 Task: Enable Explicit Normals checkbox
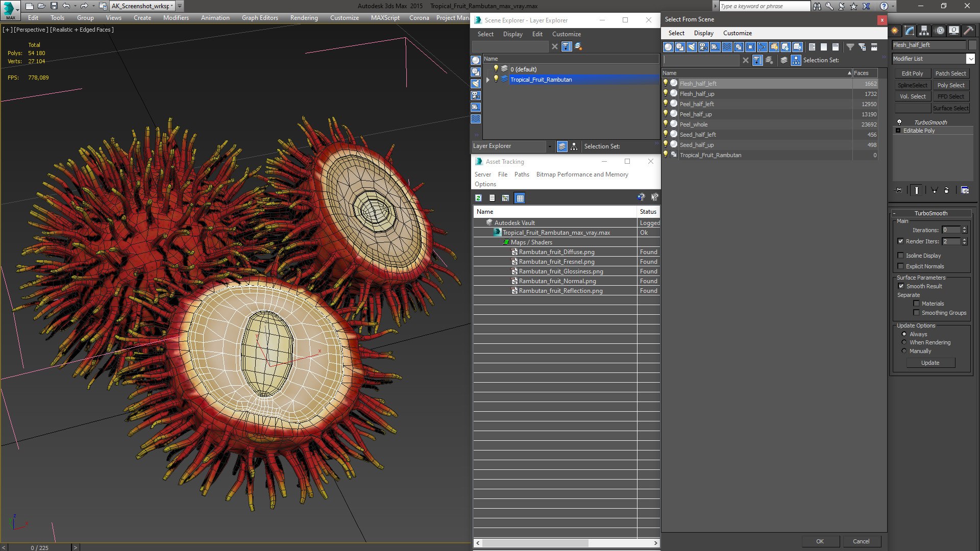(x=900, y=266)
